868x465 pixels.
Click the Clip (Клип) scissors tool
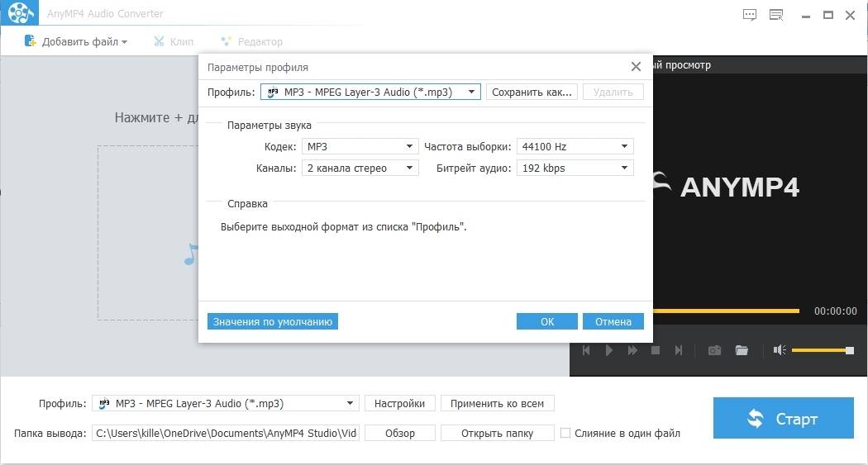[174, 41]
